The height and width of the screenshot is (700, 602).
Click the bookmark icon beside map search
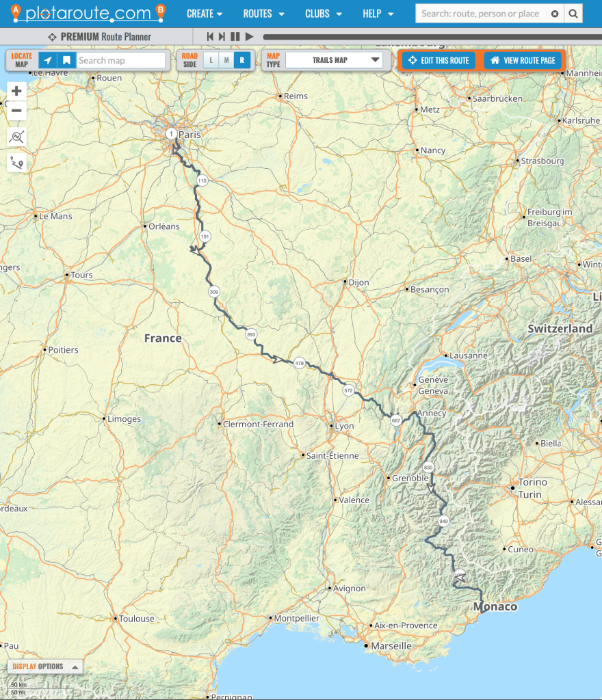[x=66, y=60]
